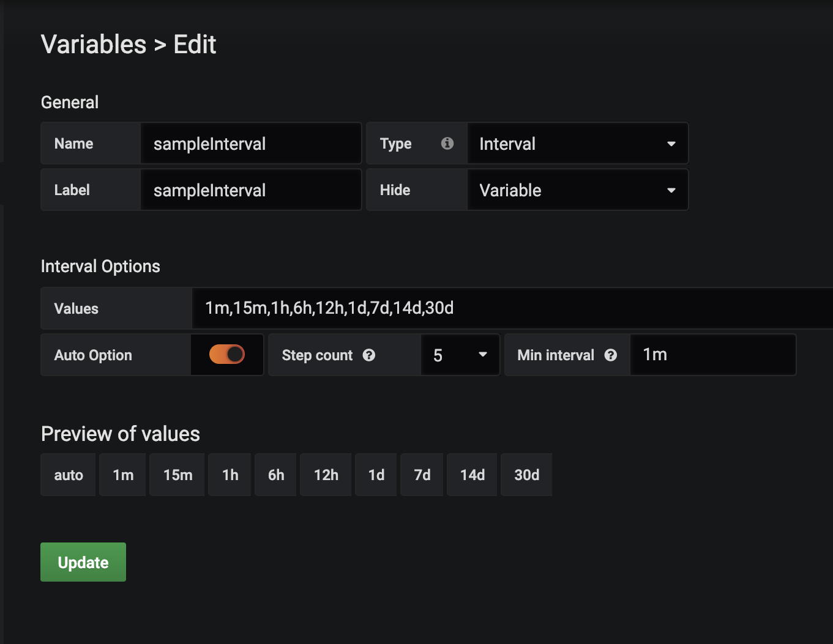Click the 30d preview value

pos(526,475)
